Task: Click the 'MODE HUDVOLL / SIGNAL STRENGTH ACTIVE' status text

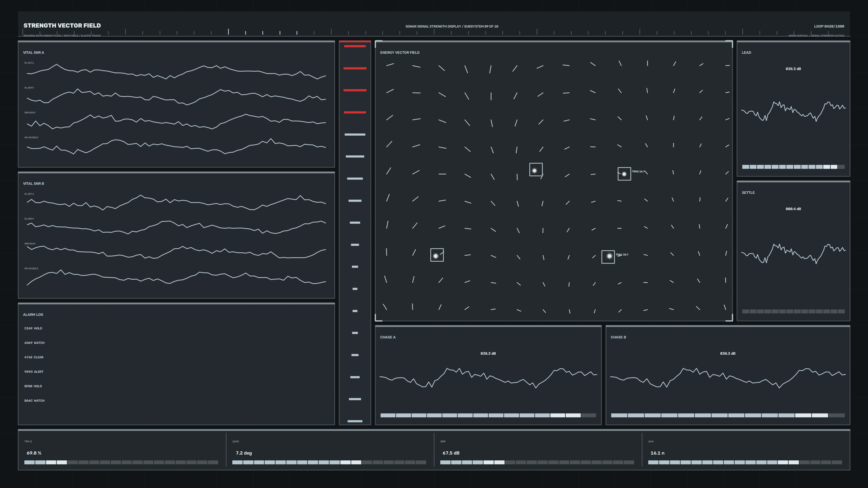Action: click(x=816, y=36)
